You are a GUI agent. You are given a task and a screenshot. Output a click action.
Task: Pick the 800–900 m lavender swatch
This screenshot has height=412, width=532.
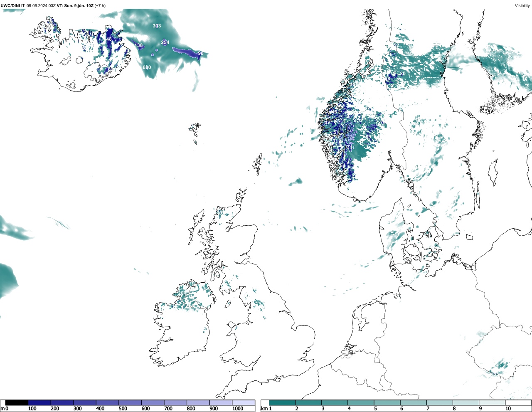tap(198, 403)
